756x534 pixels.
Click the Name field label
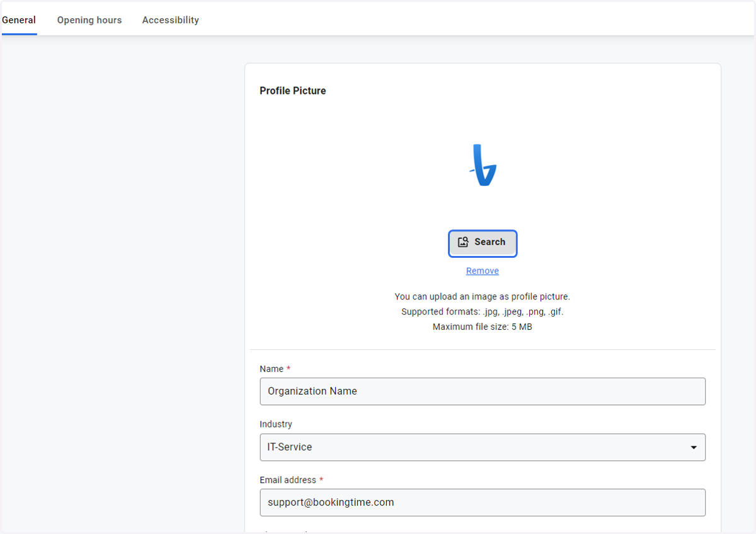(x=272, y=369)
